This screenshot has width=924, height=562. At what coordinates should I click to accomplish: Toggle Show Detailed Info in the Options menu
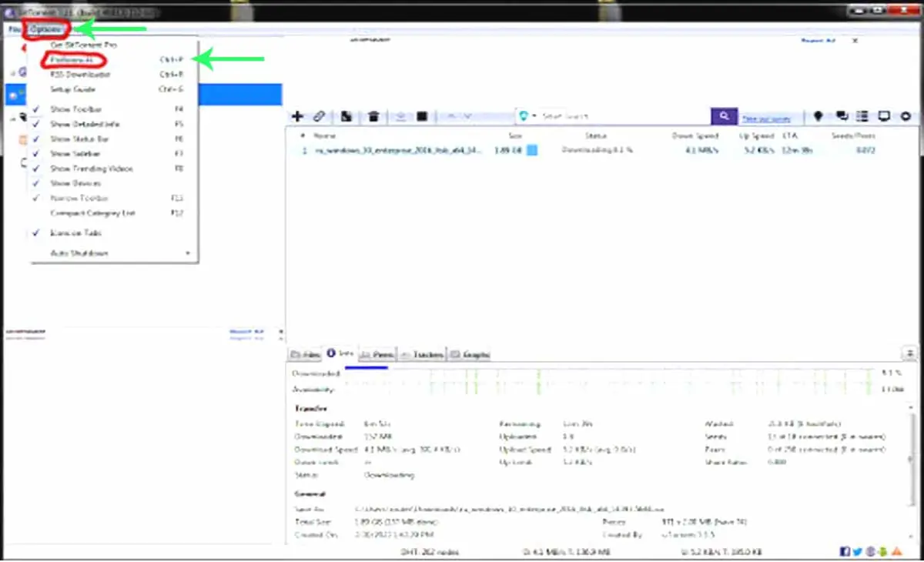[x=113, y=124]
